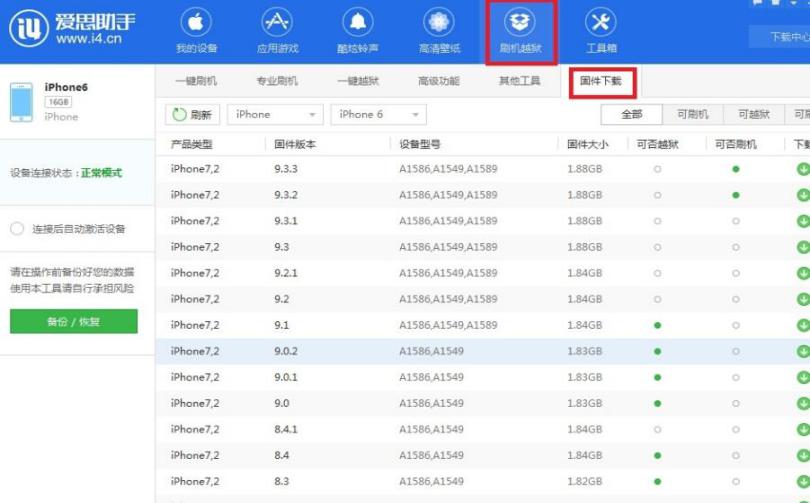This screenshot has height=503, width=810.
Task: Switch to 固件下载 tab
Action: point(601,81)
